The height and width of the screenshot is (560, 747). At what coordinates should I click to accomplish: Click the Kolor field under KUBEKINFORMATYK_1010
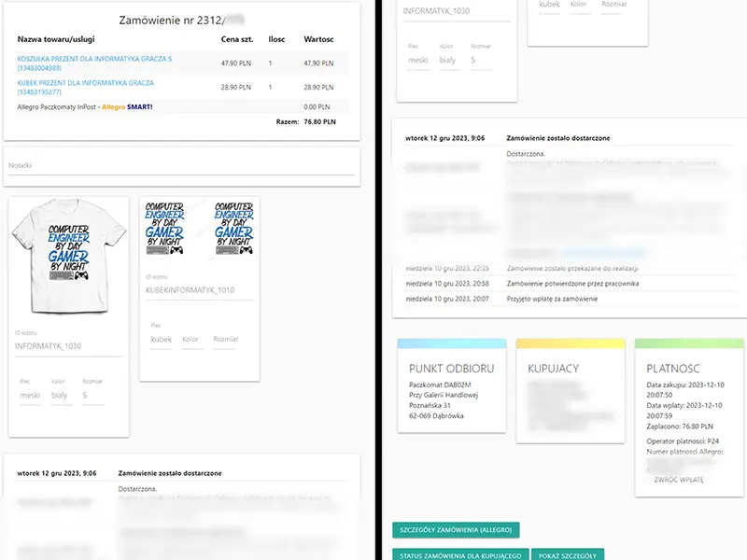(192, 339)
